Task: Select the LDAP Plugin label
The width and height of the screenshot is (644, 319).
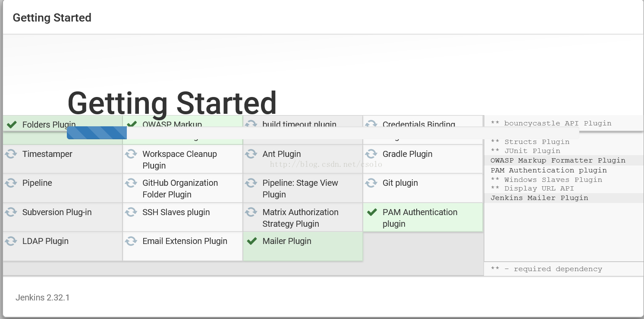Action: (45, 241)
